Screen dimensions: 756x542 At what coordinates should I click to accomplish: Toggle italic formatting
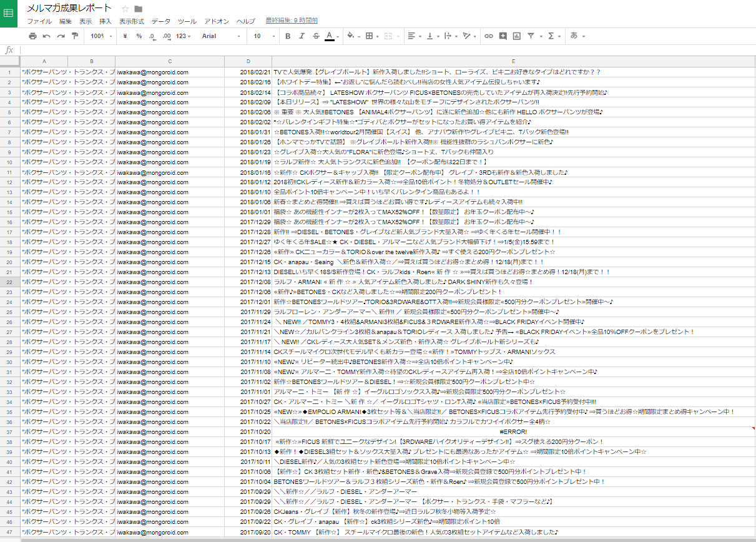click(x=302, y=36)
